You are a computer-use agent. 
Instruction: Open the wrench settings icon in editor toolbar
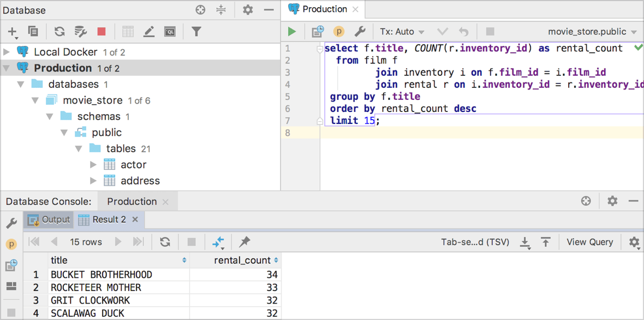click(x=360, y=32)
